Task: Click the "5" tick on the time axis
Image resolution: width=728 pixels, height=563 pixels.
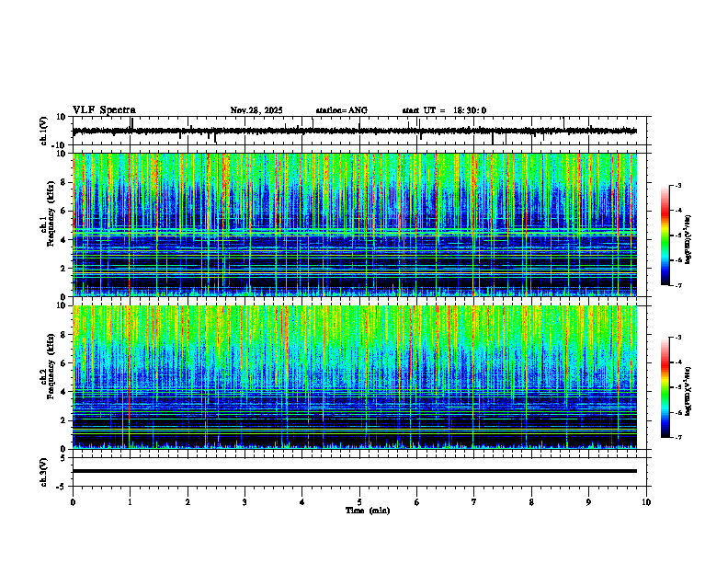Action: tap(359, 502)
